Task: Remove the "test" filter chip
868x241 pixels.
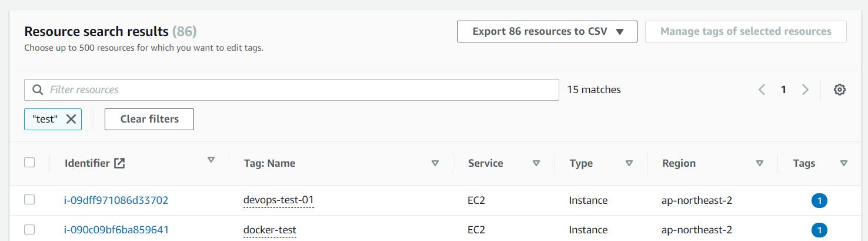Action: click(x=71, y=119)
